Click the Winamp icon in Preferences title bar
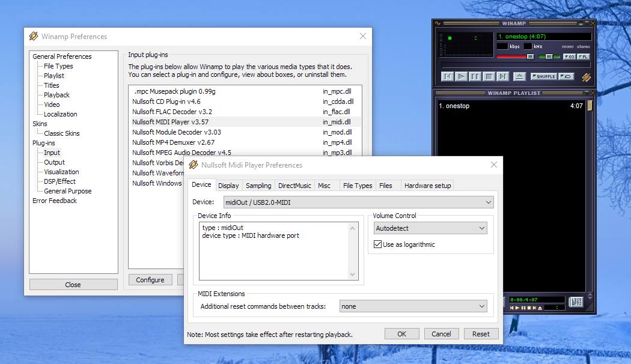This screenshot has width=631, height=364. coord(34,36)
